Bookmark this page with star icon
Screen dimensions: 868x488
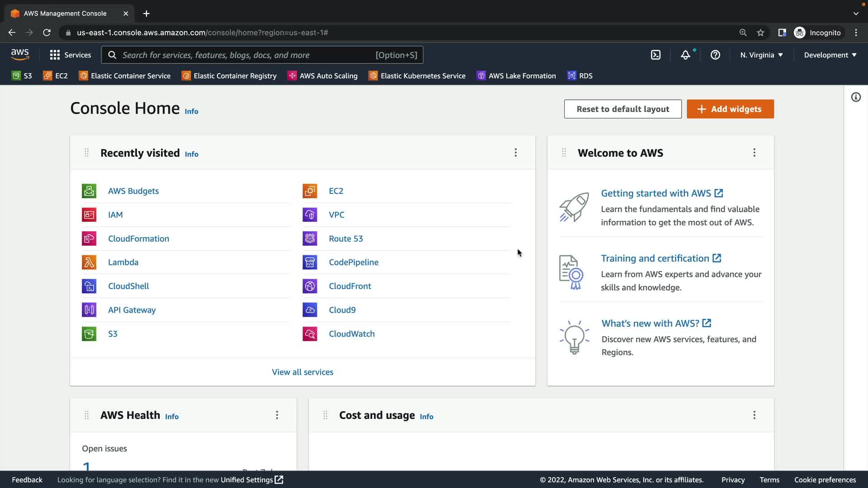(760, 33)
